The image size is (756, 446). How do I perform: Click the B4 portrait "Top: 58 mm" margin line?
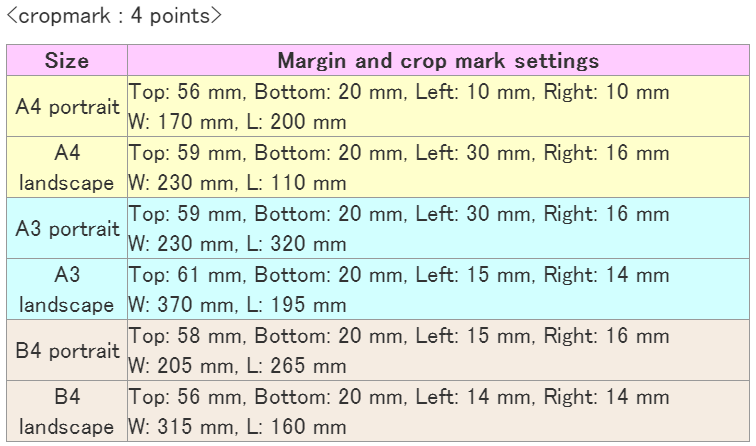[x=399, y=336]
